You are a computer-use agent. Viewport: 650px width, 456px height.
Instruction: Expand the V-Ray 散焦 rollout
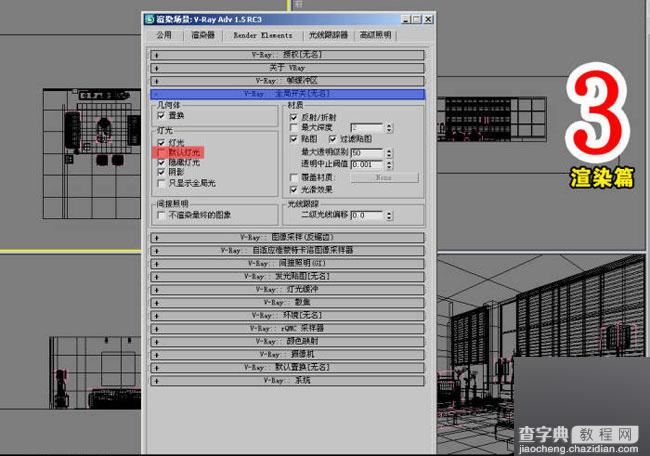(x=287, y=303)
